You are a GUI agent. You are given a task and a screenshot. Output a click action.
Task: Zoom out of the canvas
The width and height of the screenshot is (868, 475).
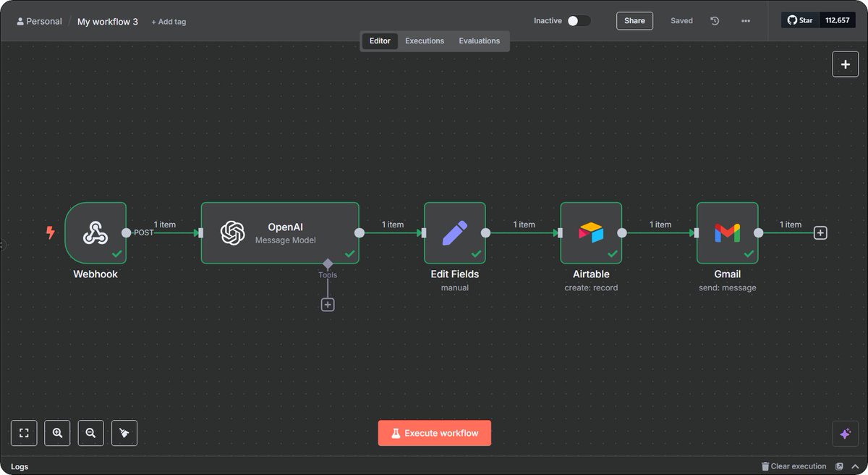click(x=90, y=433)
